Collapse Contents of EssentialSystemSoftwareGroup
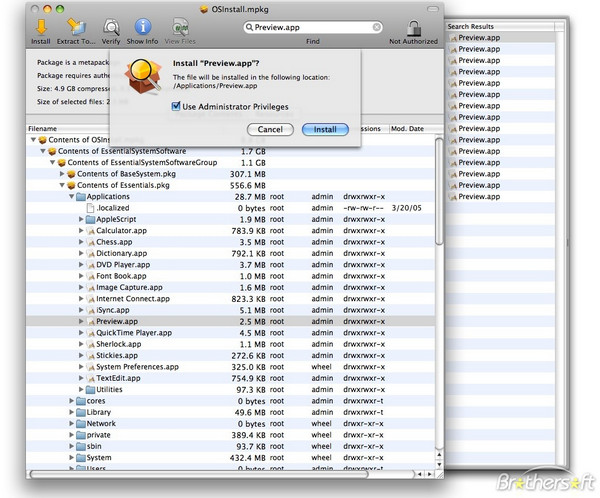Viewport: 600px width, 498px height. point(52,163)
